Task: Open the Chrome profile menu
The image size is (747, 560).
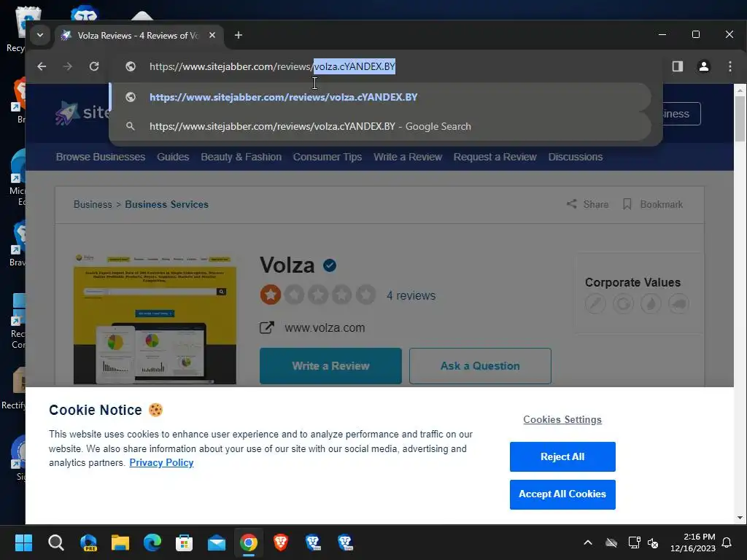Action: pos(704,66)
